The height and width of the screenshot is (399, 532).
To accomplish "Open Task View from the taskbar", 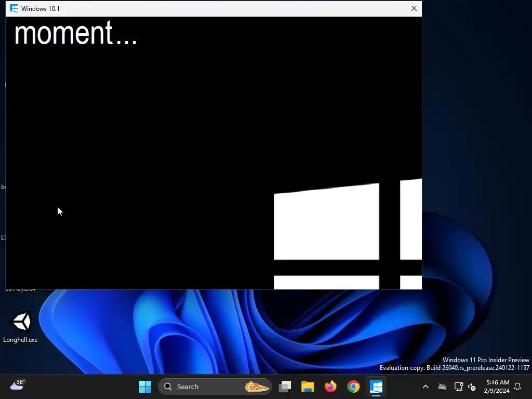I will pos(285,387).
